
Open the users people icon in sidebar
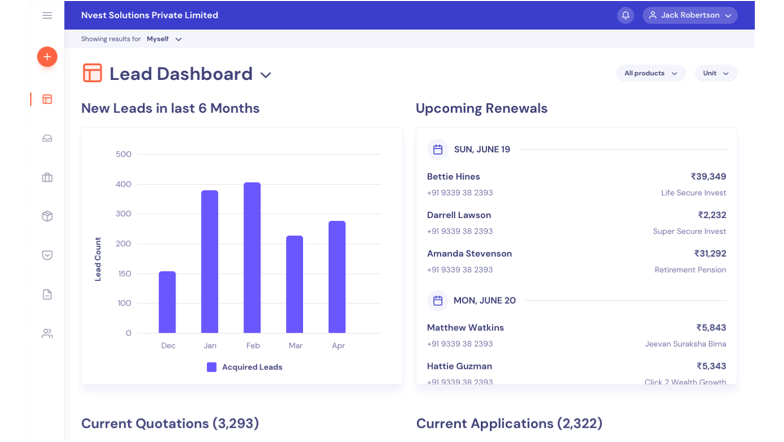47,333
